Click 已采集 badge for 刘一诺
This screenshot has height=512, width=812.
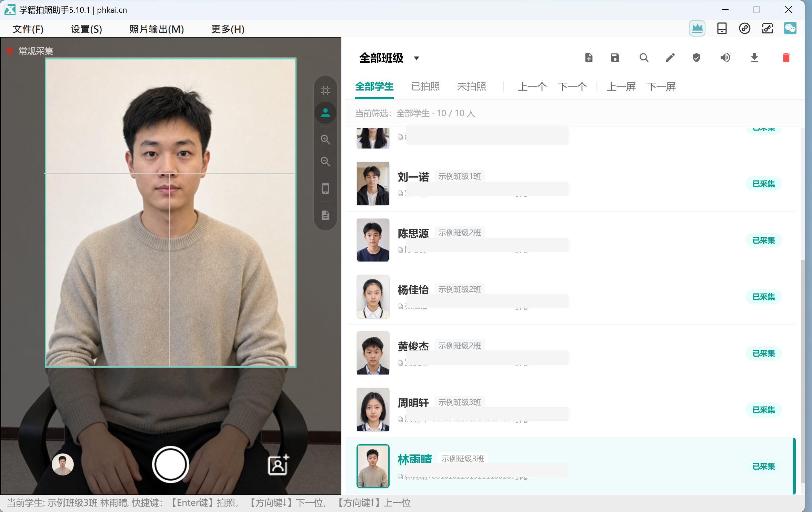pyautogui.click(x=764, y=184)
